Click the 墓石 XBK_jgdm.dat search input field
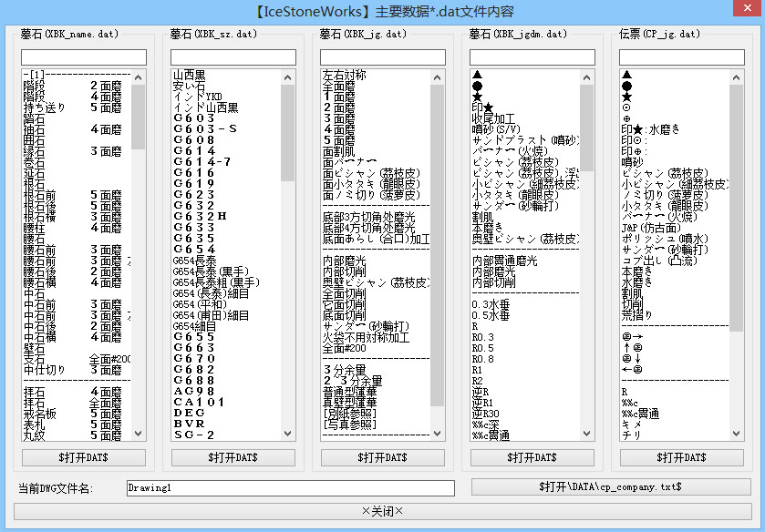 click(x=532, y=57)
